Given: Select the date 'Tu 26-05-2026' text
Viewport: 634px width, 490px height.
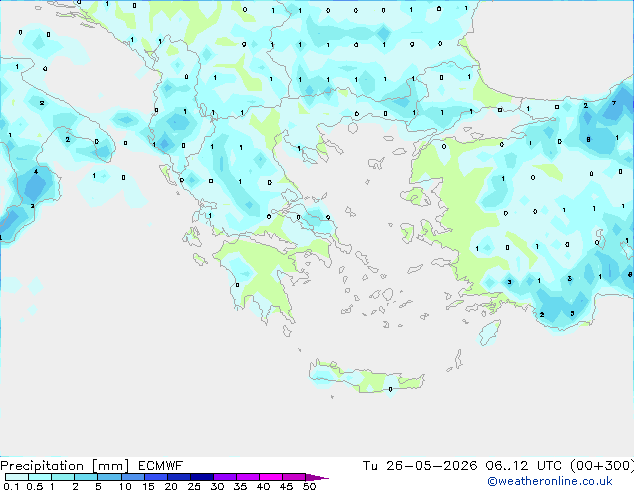Looking at the screenshot, I should (420, 466).
